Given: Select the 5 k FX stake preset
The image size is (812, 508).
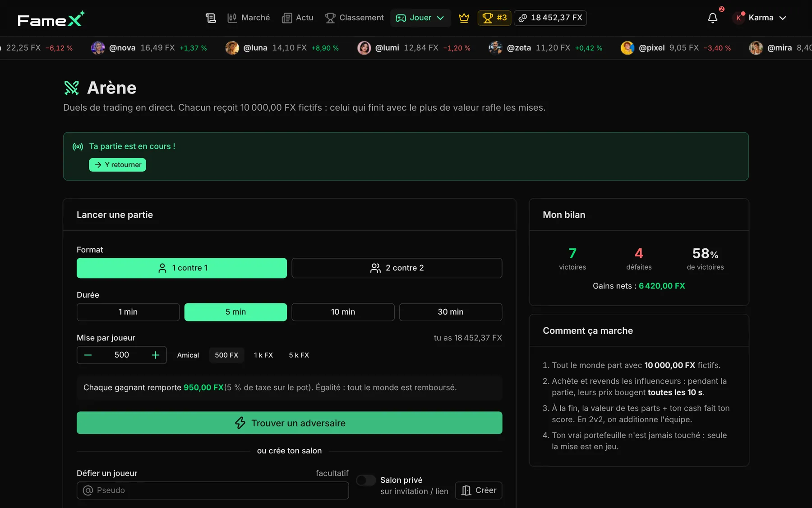Looking at the screenshot, I should [x=299, y=355].
